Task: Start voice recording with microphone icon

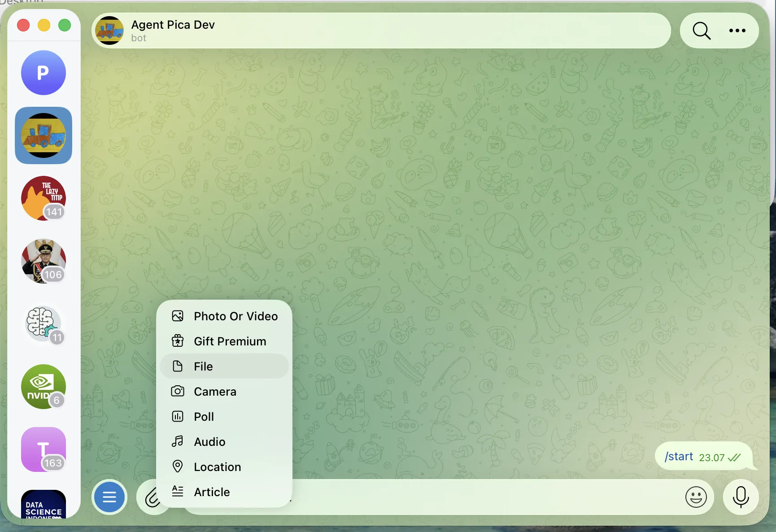Action: point(741,497)
